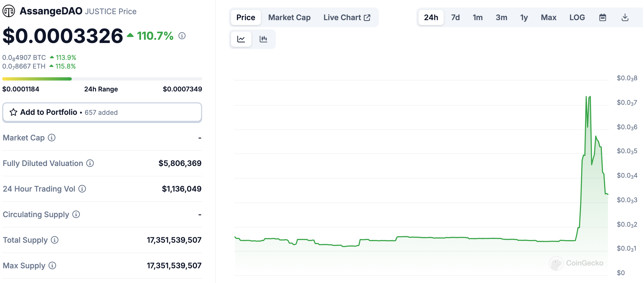Image resolution: width=644 pixels, height=283 pixels.
Task: Set chart range to 1y
Action: tap(524, 17)
